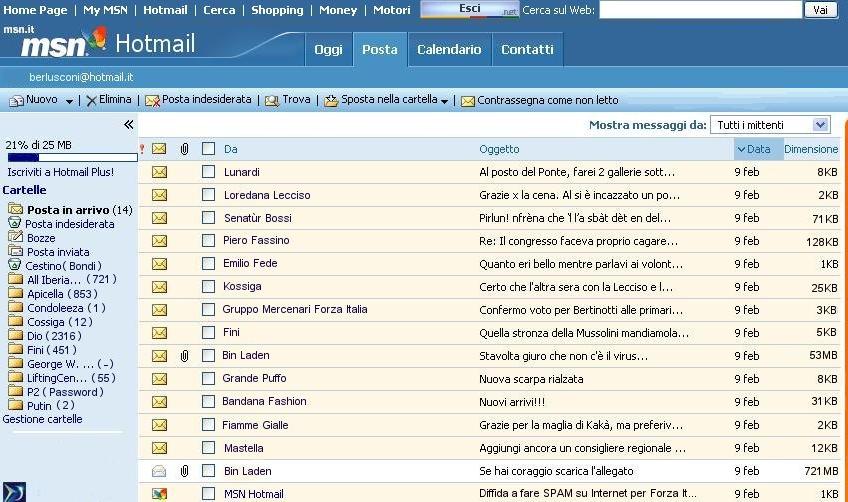Open the Posta in arrivo folder icon
Viewport: 848px width, 502px height.
point(16,209)
